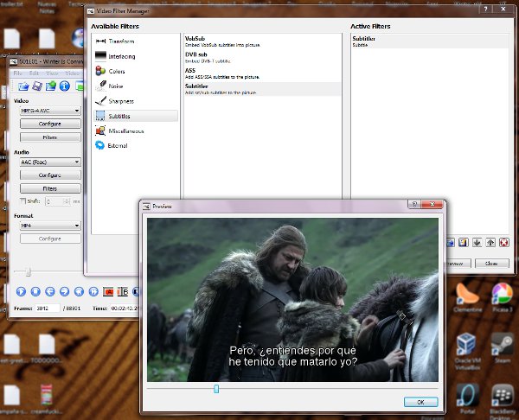Go to previous frame arrow

tap(50, 291)
